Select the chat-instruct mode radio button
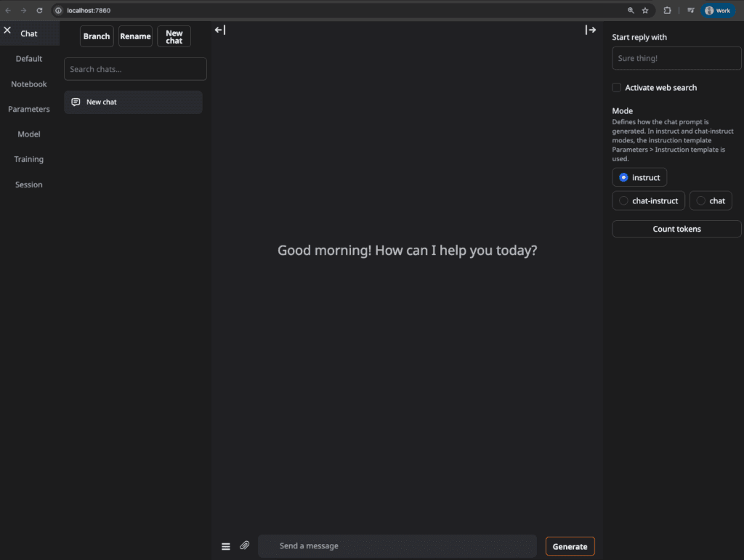The image size is (744, 560). pyautogui.click(x=623, y=201)
